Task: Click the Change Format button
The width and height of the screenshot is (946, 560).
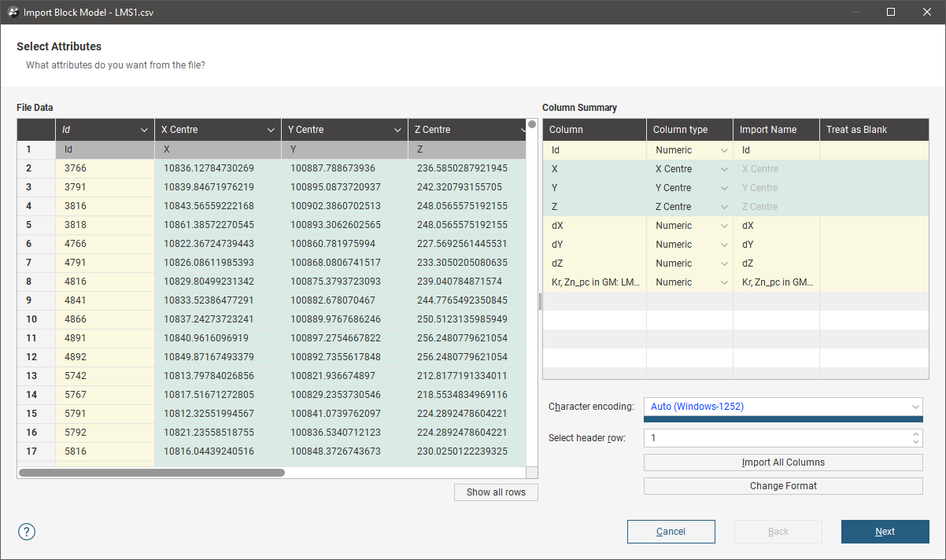Action: point(782,486)
